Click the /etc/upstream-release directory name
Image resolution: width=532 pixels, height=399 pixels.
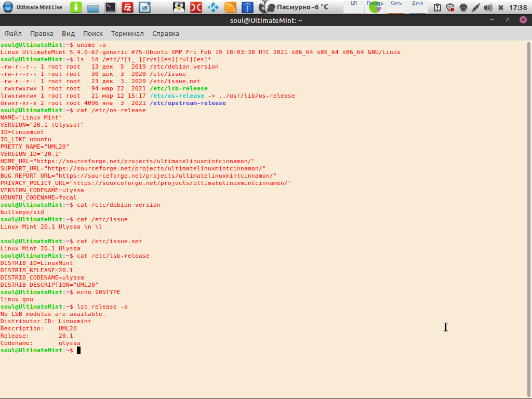[x=188, y=103]
